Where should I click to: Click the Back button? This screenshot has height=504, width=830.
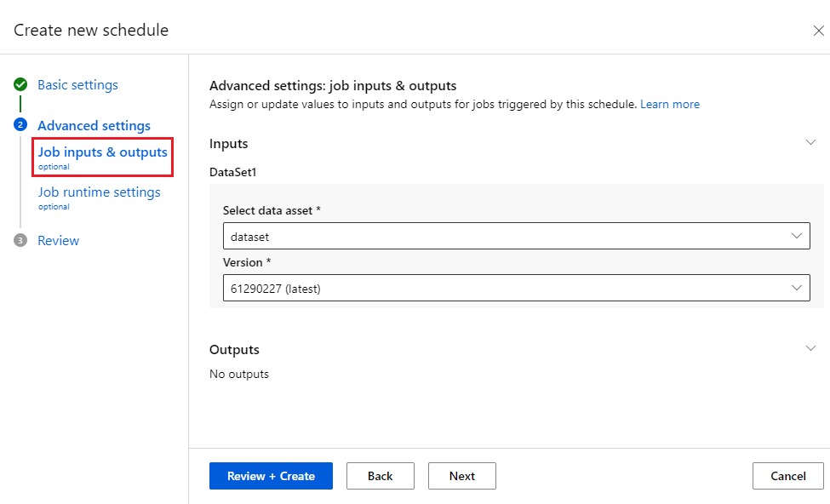pos(380,476)
